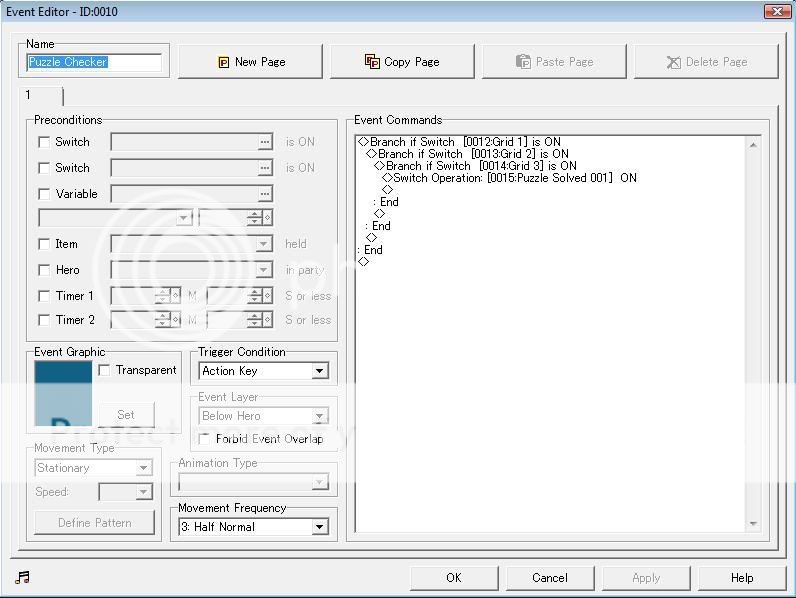The image size is (796, 598).
Task: Select the empty diamond command line at bottom
Action: click(364, 262)
